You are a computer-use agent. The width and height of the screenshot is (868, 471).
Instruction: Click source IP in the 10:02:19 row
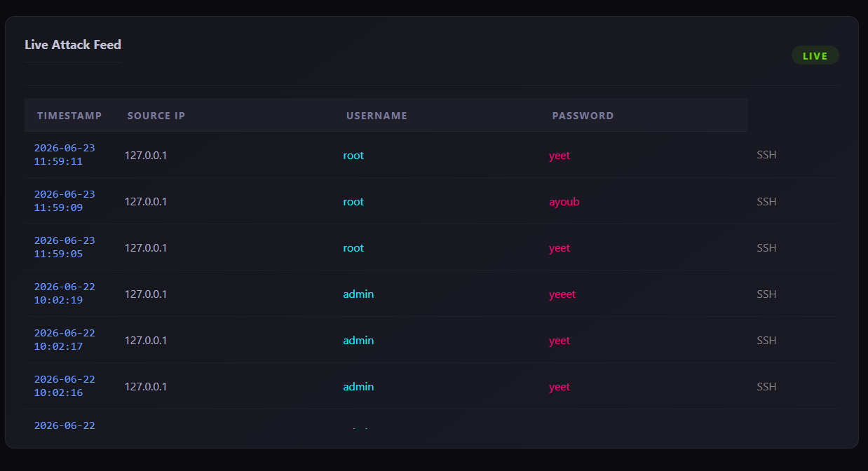[x=146, y=294]
